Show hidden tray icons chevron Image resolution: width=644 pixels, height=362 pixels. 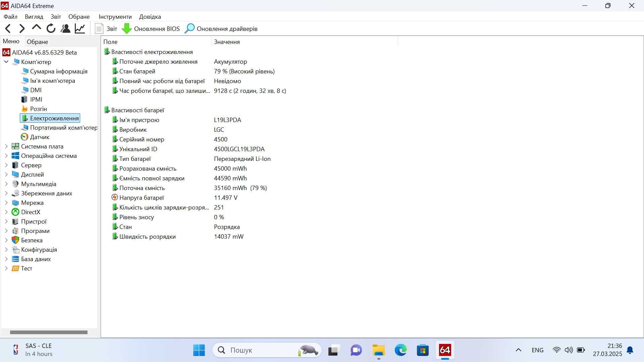(x=518, y=350)
